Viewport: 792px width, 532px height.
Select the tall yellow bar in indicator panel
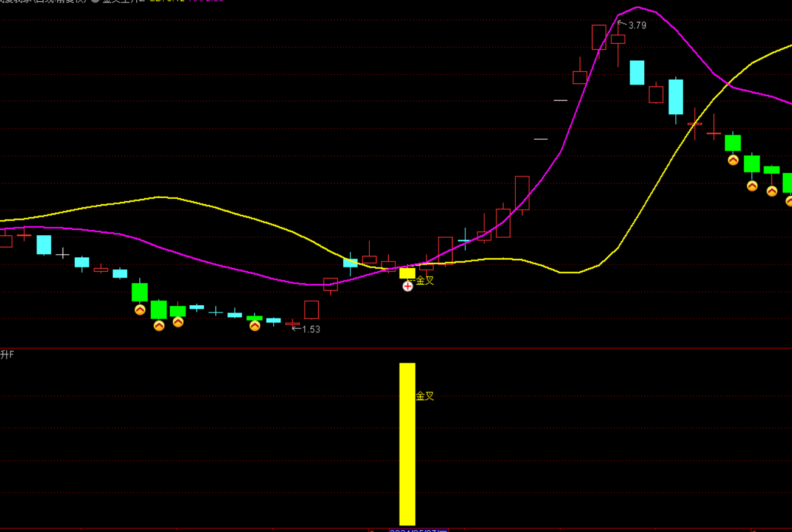(407, 444)
